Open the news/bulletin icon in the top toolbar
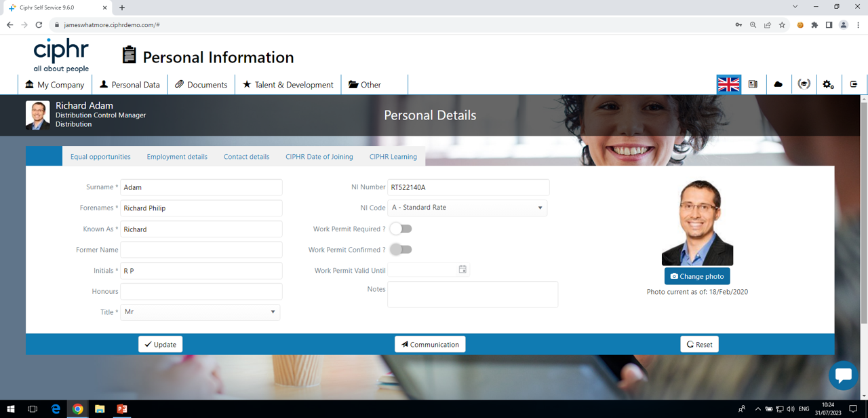This screenshot has width=868, height=418. click(x=753, y=84)
